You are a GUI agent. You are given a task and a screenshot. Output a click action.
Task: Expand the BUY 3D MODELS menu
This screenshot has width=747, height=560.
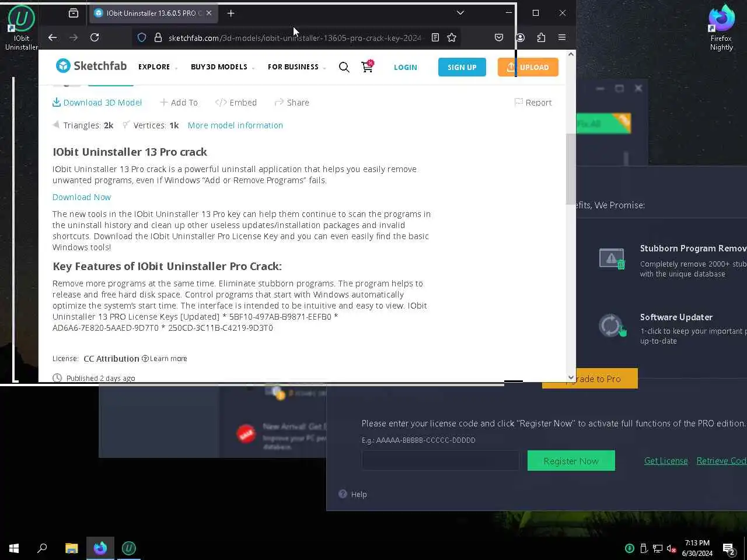tap(222, 67)
